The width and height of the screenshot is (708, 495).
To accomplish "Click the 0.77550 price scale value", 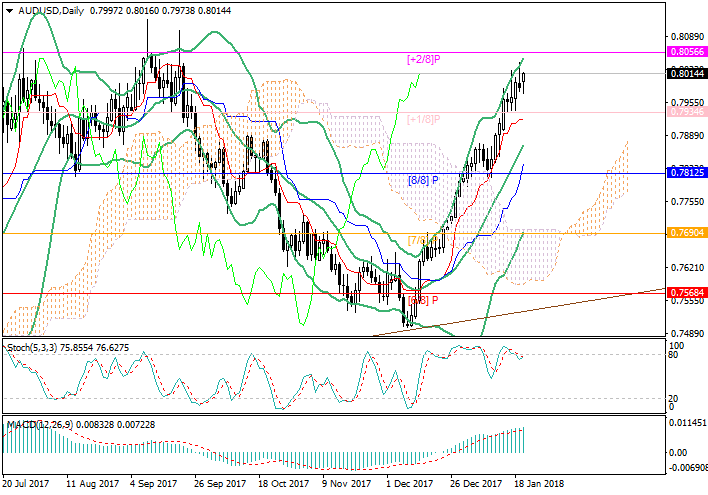I will pos(687,201).
